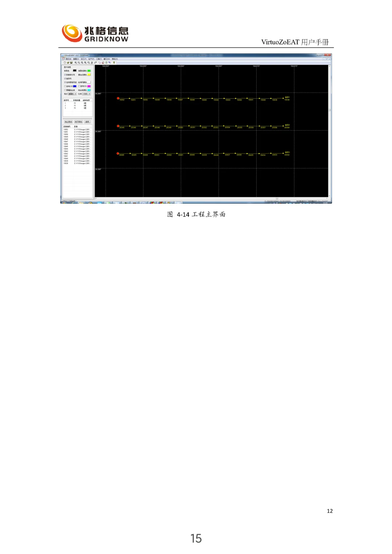
Task: Click the yellow key help icon ending the toolbar
Action: [114, 63]
